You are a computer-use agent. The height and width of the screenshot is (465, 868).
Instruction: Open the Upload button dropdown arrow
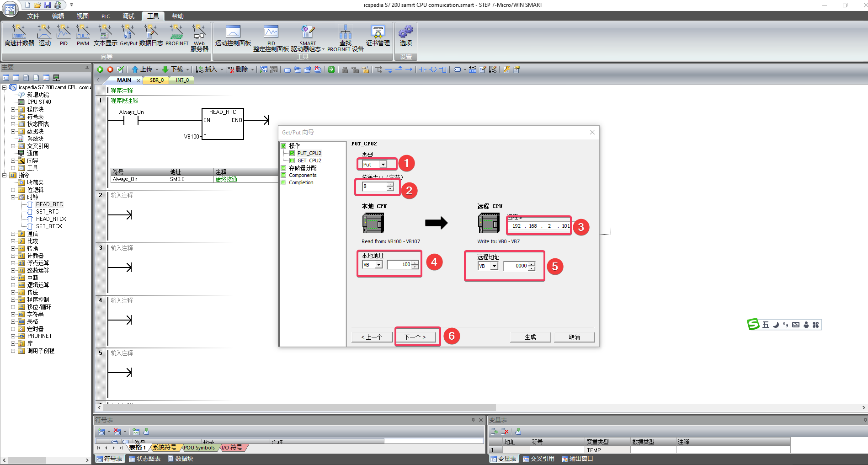[157, 69]
